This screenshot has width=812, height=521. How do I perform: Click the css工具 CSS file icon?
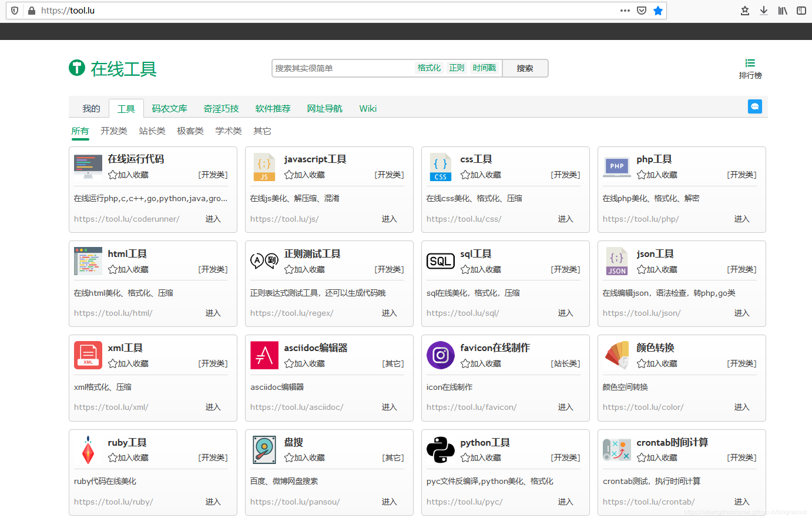click(441, 166)
